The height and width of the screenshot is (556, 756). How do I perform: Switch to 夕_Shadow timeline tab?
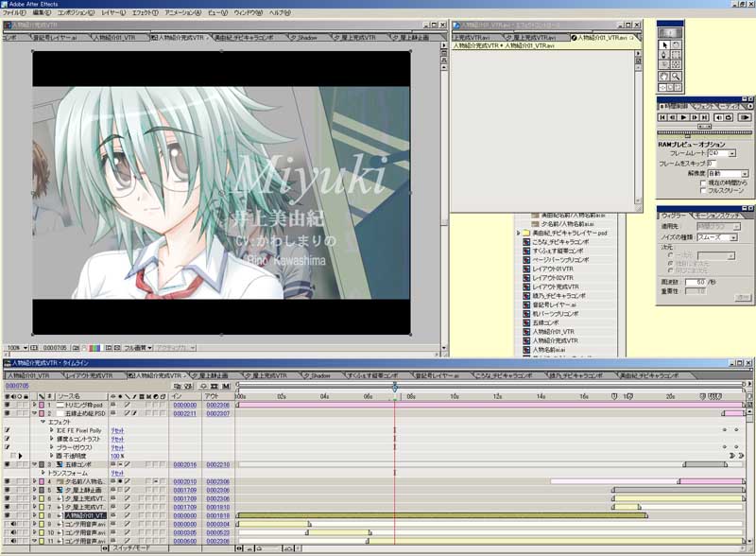tap(317, 375)
